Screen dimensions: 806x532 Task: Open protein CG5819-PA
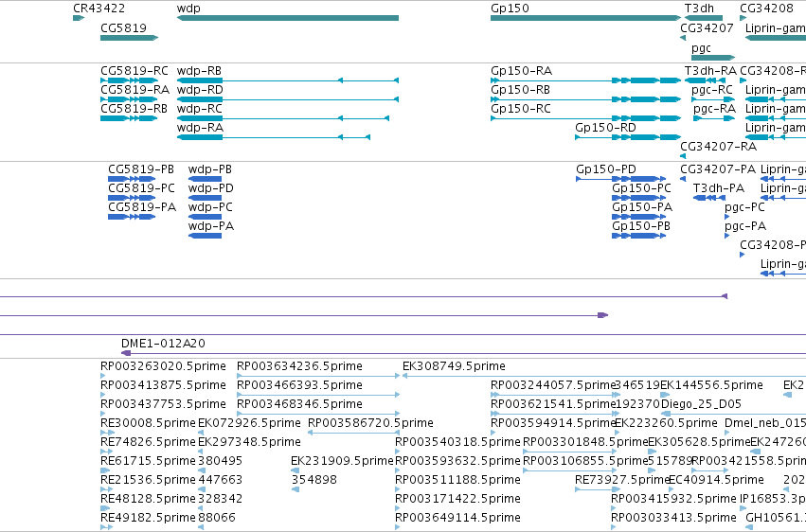coord(132,217)
